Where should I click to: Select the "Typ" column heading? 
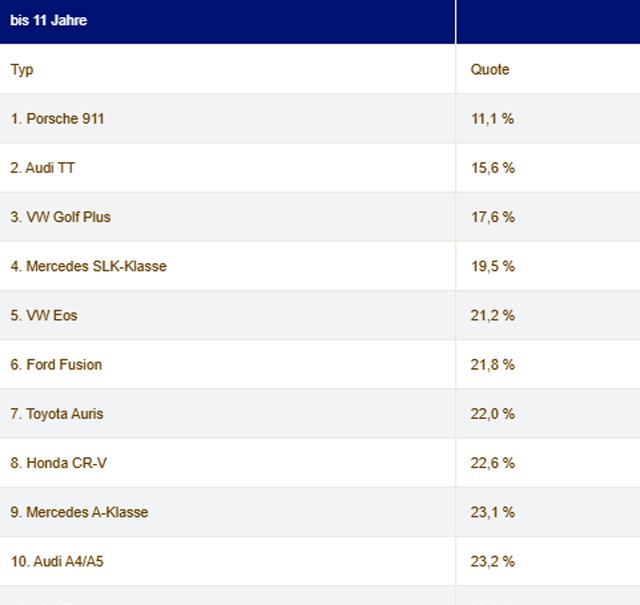22,70
